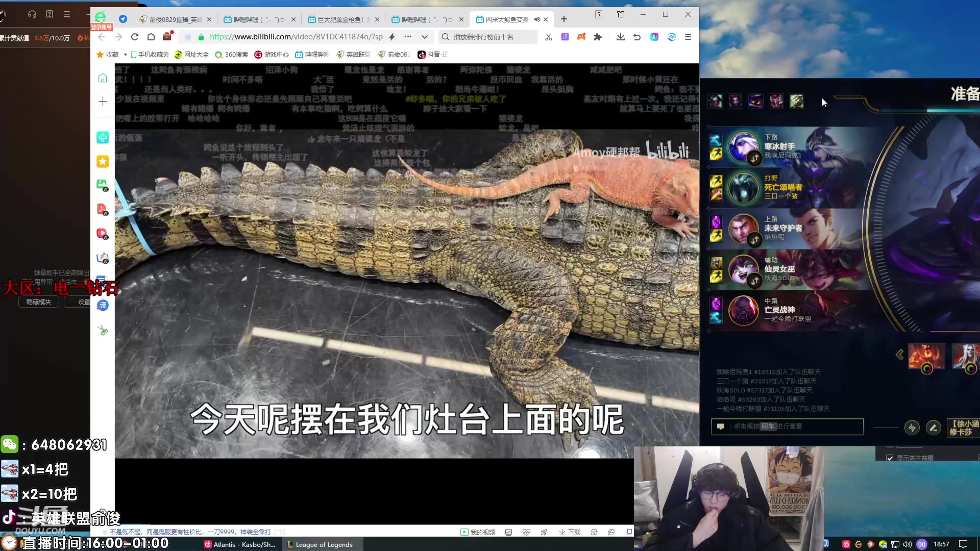Click the flame-skinned champion thumbnail
Screen dimensions: 980x551
[x=926, y=357]
